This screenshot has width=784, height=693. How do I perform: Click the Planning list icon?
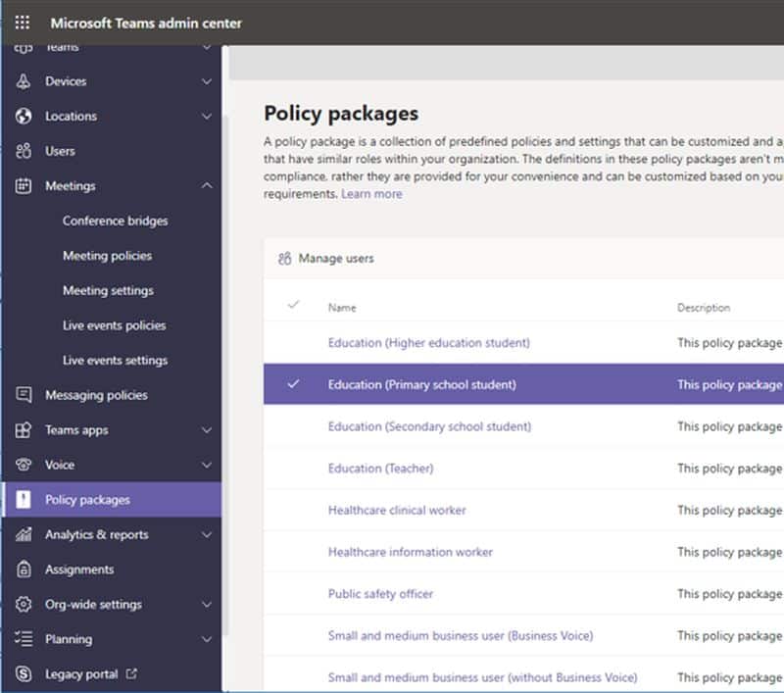click(x=23, y=639)
